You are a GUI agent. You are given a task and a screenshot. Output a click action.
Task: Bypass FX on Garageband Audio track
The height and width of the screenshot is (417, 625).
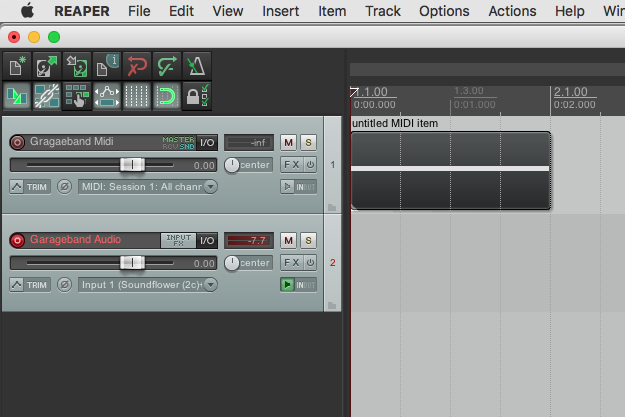(310, 263)
